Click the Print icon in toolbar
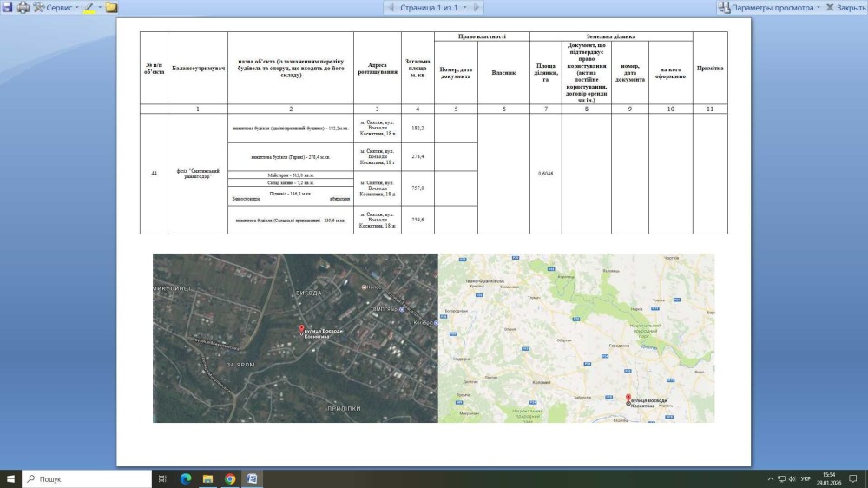The width and height of the screenshot is (868, 488). [23, 7]
